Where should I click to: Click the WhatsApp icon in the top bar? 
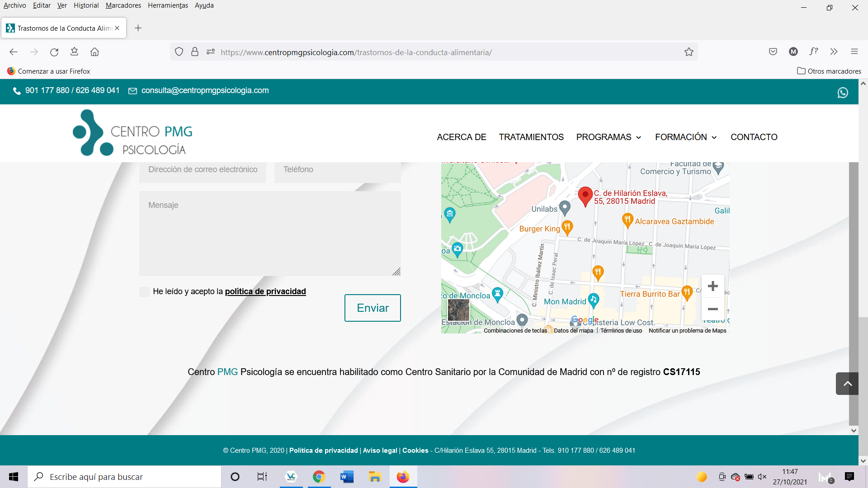coord(842,93)
